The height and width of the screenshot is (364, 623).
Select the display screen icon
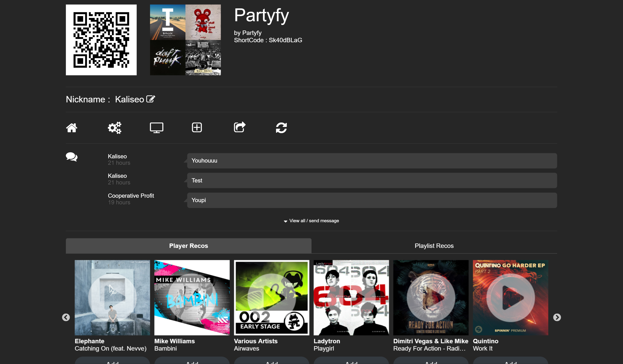(x=156, y=128)
